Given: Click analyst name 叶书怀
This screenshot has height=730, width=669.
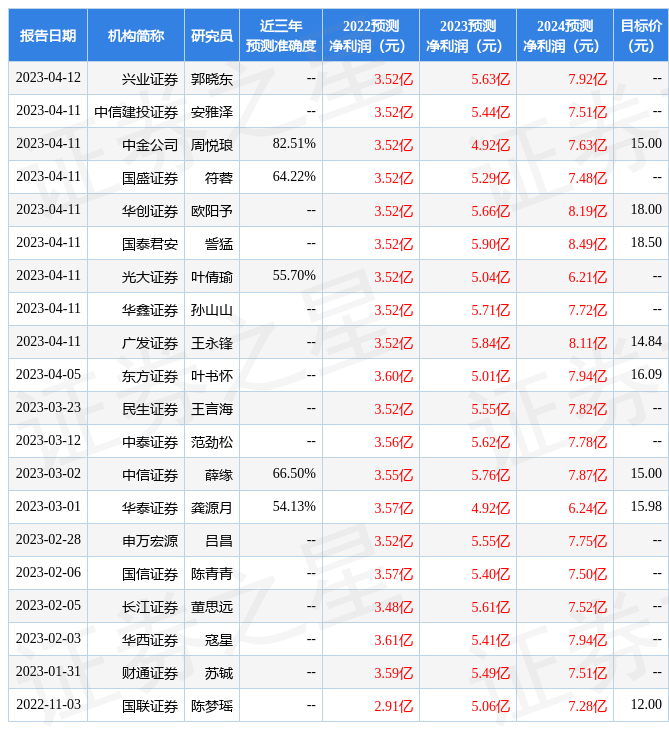Looking at the screenshot, I should (x=212, y=376).
